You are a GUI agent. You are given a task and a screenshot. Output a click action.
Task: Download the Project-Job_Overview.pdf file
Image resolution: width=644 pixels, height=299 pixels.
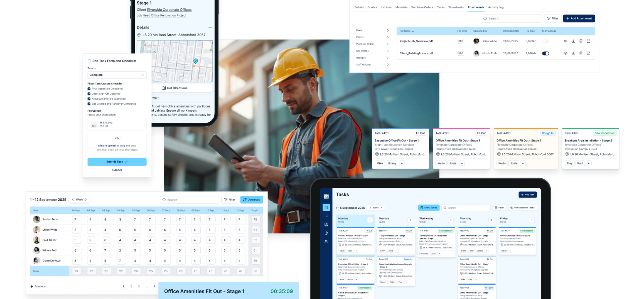pos(573,41)
